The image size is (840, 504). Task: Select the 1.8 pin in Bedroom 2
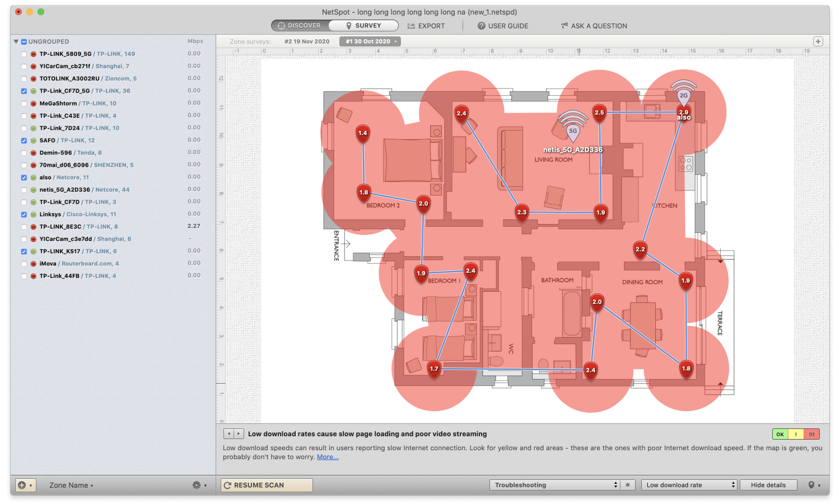coord(364,194)
